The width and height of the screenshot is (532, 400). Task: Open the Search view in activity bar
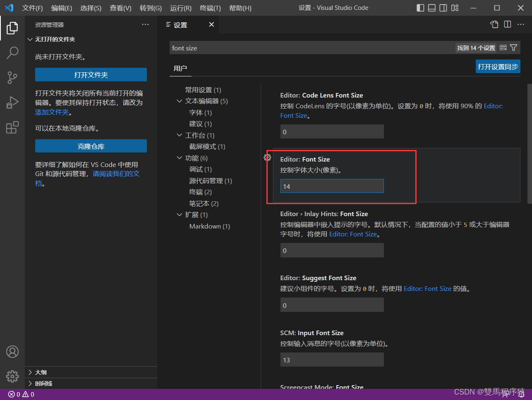12,52
